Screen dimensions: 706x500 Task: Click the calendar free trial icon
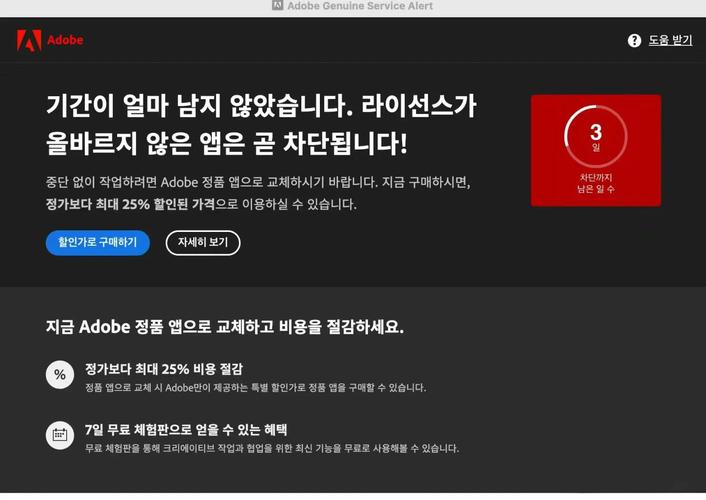coord(60,435)
